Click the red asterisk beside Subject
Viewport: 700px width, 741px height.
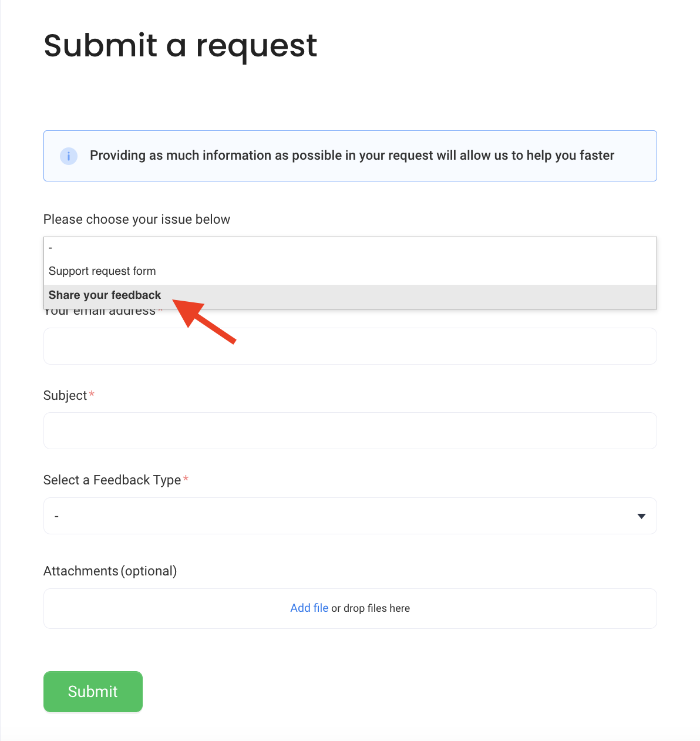92,394
